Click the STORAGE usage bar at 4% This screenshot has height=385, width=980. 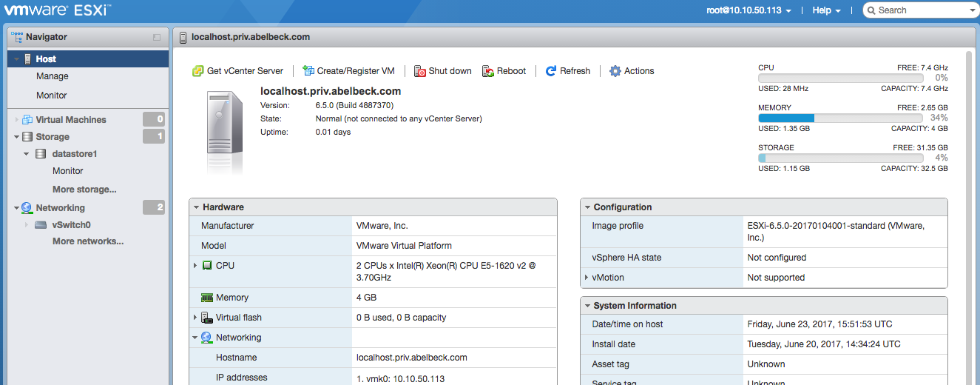(x=841, y=158)
